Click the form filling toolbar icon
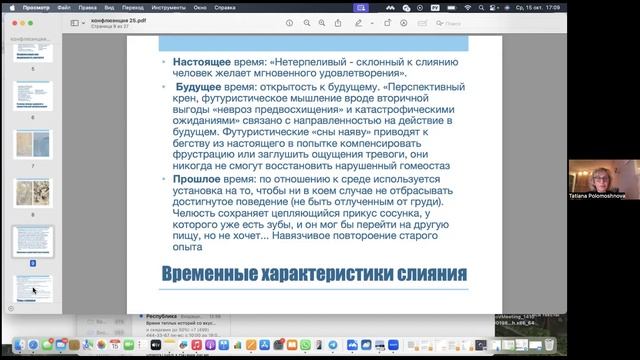640x360 pixels. 422,23
